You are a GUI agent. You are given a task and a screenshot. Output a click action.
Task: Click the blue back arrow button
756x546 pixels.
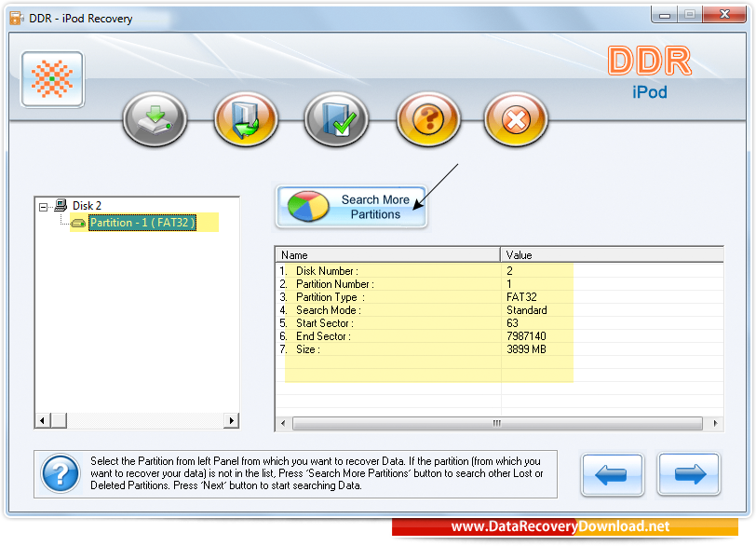(x=613, y=474)
